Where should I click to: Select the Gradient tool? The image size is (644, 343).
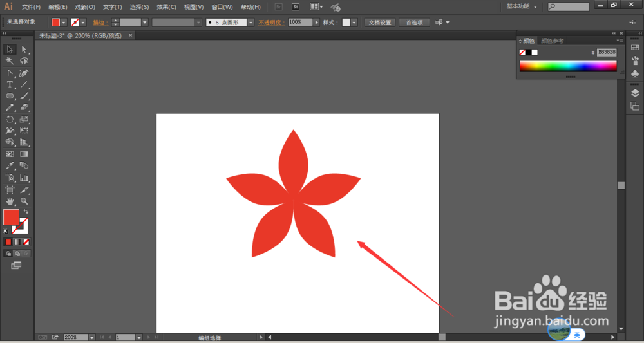tap(24, 154)
